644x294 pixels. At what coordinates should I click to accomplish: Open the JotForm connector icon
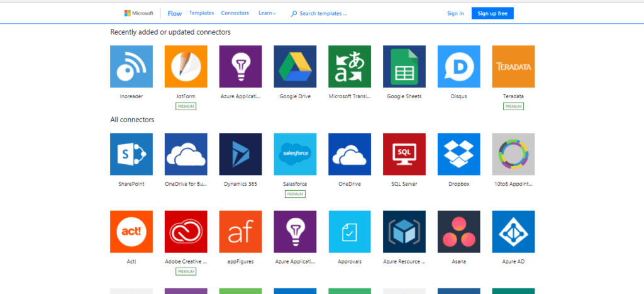tap(186, 66)
